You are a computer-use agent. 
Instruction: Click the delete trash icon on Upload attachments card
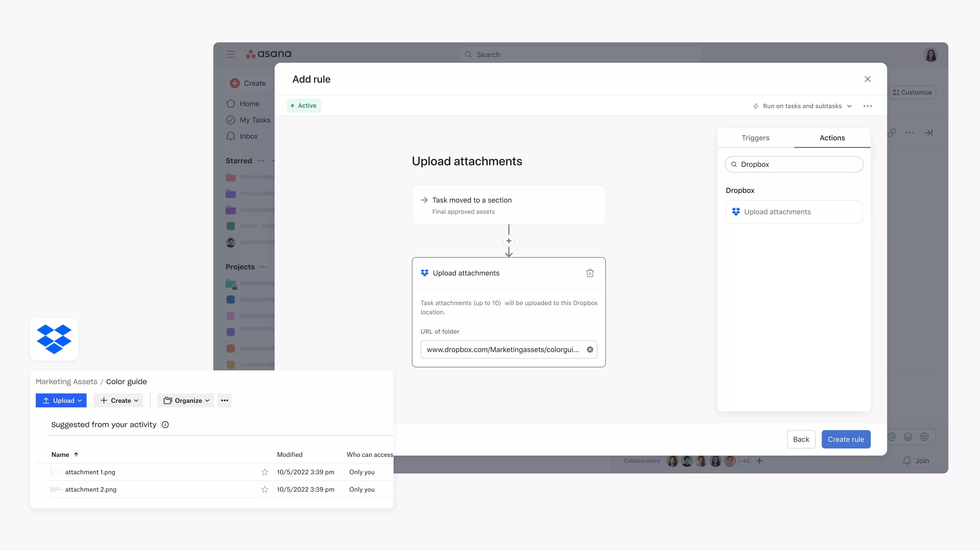tap(589, 273)
